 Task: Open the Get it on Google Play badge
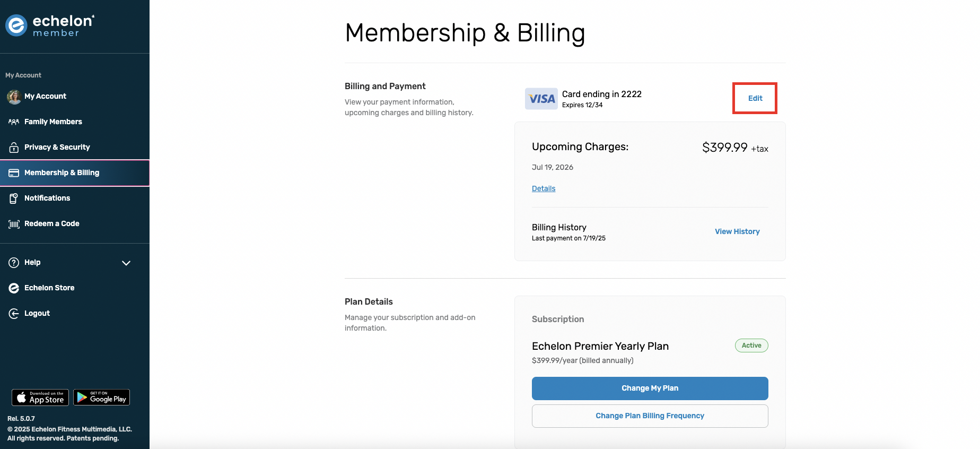(x=102, y=398)
